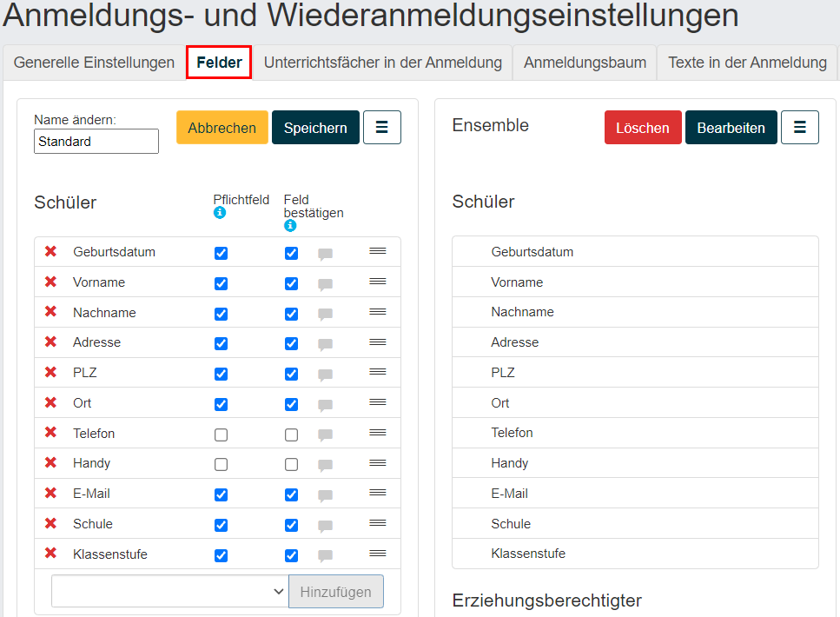Show info tooltip for Pflichtfeld
Image resolution: width=840 pixels, height=617 pixels.
[x=220, y=213]
